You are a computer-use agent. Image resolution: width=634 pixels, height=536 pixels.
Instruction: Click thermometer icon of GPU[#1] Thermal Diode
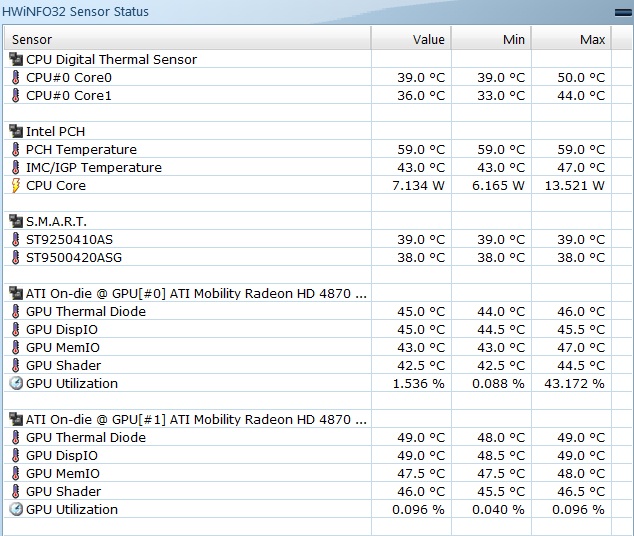[x=15, y=437]
